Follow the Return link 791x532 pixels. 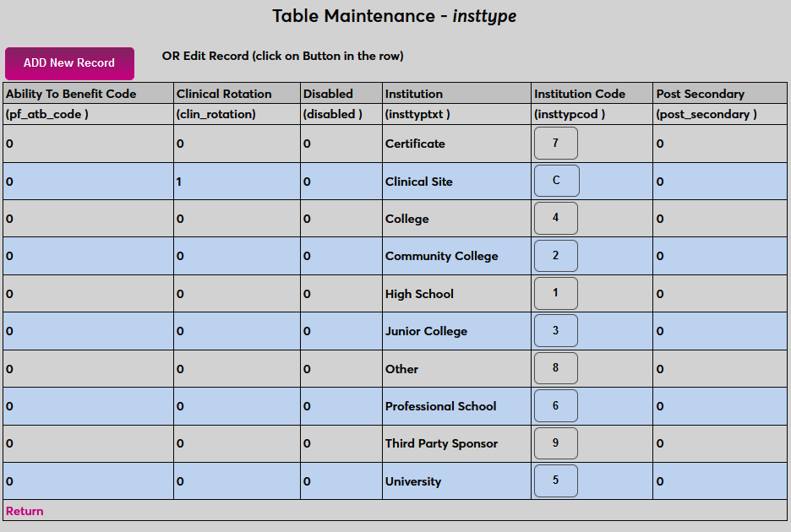[x=25, y=511]
